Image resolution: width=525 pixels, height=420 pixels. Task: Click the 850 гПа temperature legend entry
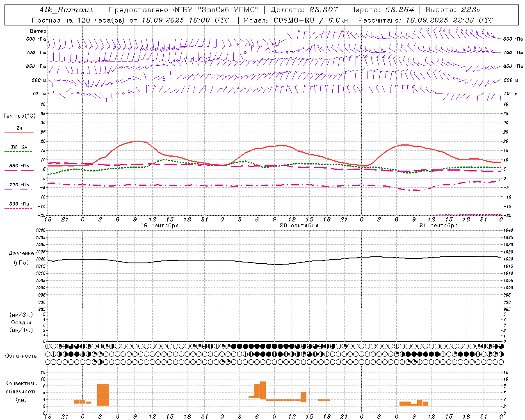coord(19,166)
